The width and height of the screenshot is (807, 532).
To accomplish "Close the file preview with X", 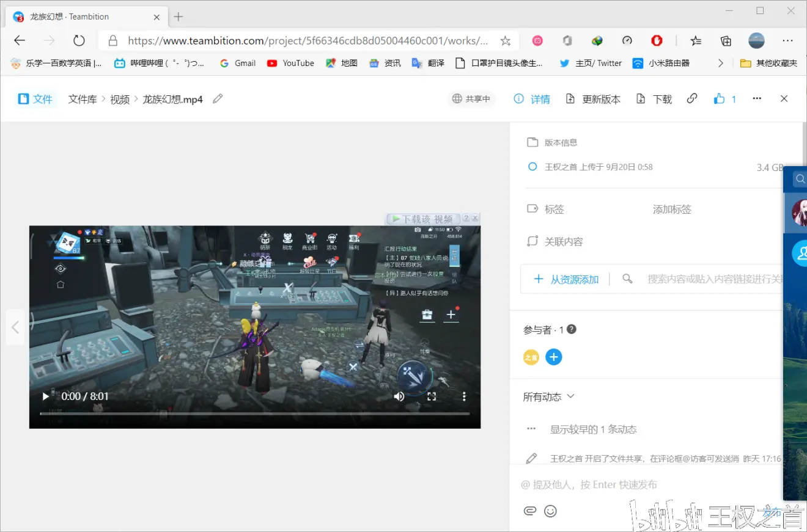I will click(784, 98).
